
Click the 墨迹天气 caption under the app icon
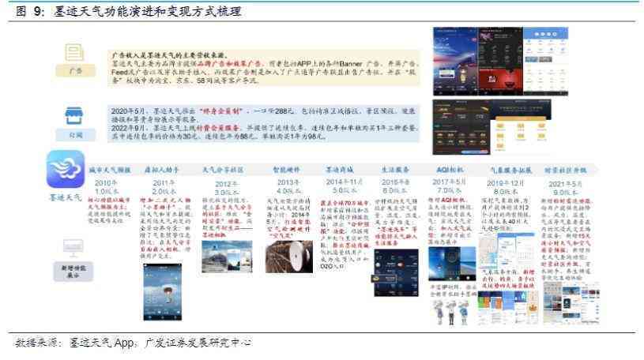pos(66,197)
